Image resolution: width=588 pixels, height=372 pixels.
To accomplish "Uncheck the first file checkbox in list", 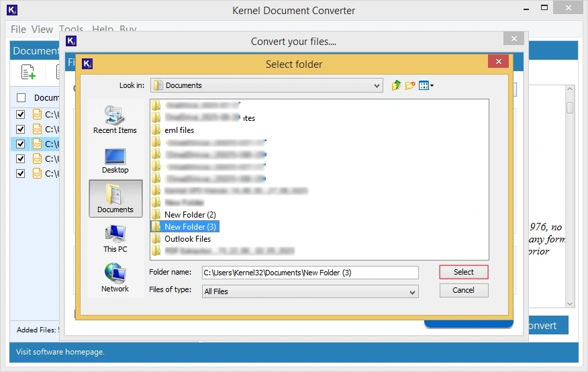I will coord(21,114).
